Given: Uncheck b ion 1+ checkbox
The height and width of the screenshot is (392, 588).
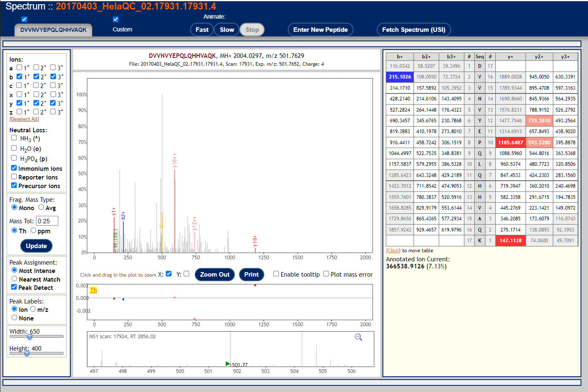Looking at the screenshot, I should tap(19, 76).
